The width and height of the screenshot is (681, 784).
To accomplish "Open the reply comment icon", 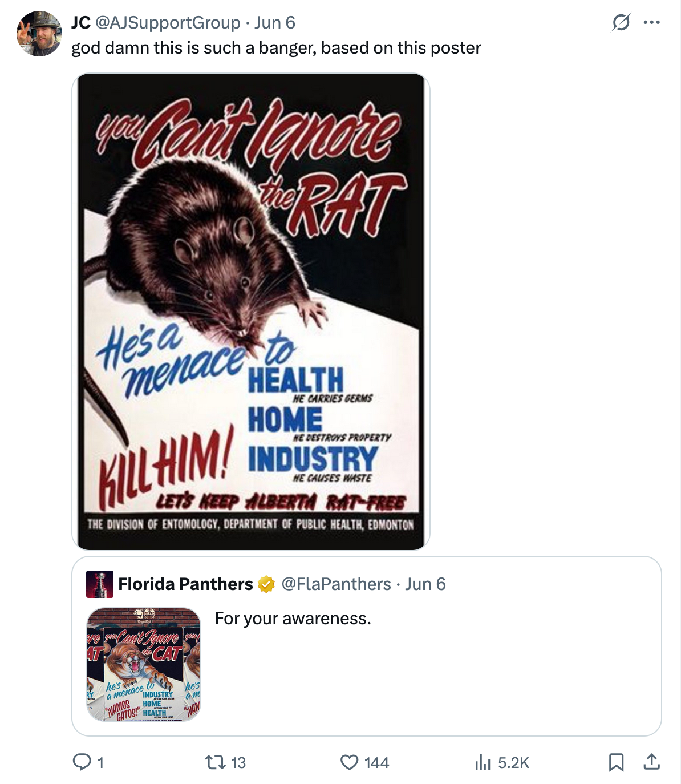I will 82,762.
